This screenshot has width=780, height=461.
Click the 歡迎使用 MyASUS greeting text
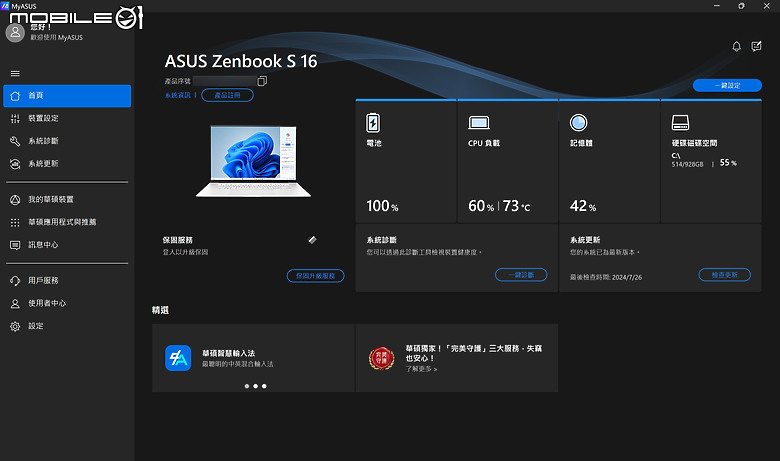tap(57, 37)
